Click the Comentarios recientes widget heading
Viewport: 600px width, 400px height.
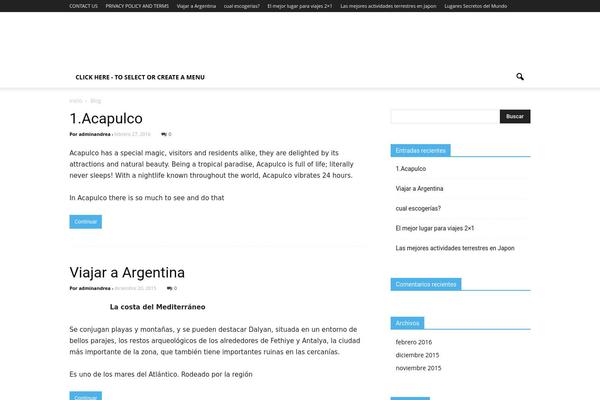pyautogui.click(x=426, y=284)
